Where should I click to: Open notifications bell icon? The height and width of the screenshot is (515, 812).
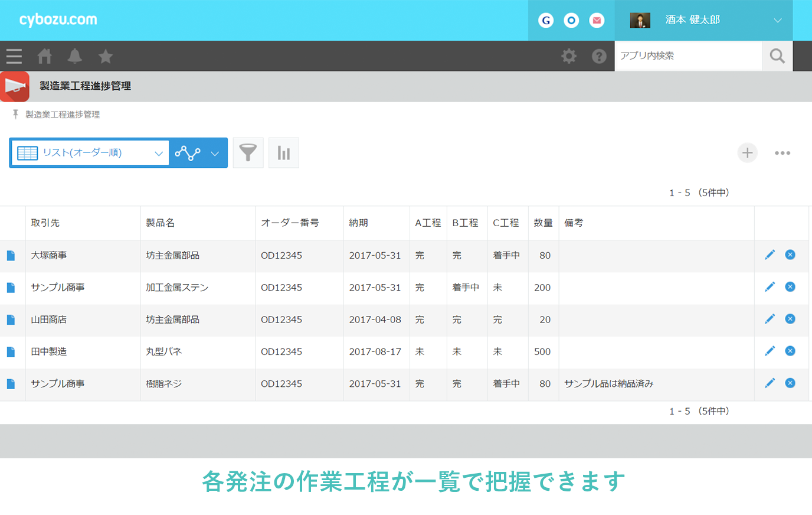point(75,56)
